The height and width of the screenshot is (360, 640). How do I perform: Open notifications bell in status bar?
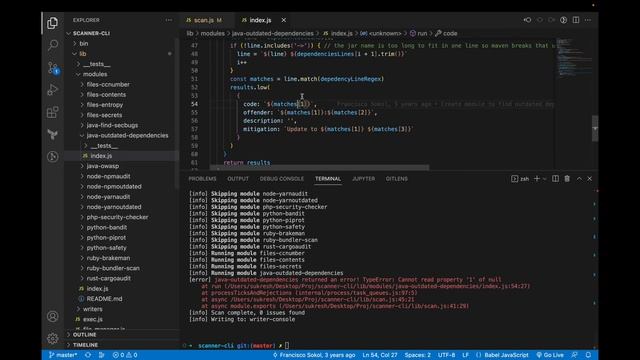click(x=588, y=355)
